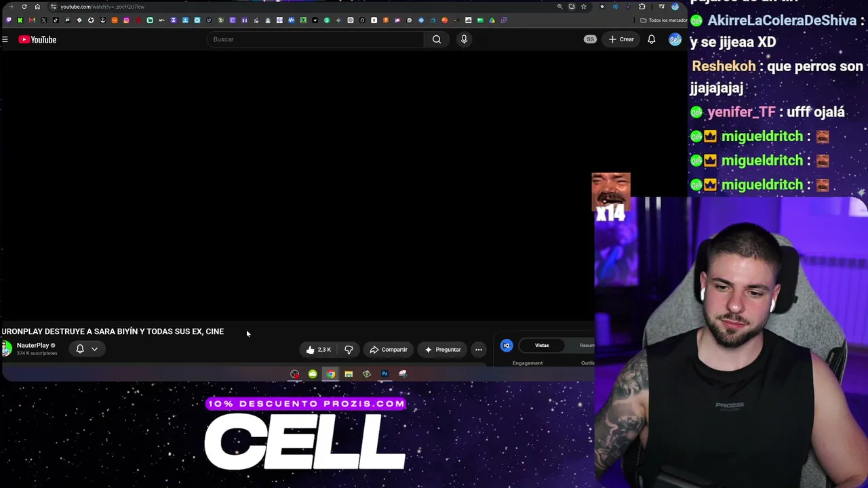Expand the subscription options chevron
Viewport: 868px width, 488px height.
click(95, 349)
